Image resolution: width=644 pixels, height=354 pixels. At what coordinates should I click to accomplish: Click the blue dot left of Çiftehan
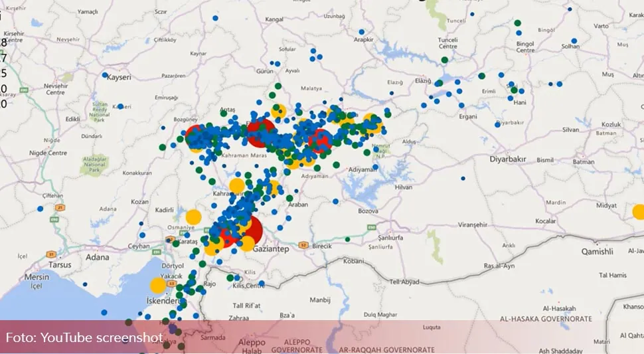[40, 209]
